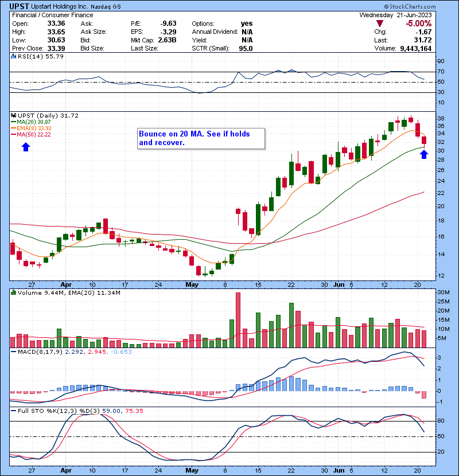Click the red MA(50) 22.22 legend entry
The width and height of the screenshot is (459, 476).
coord(31,134)
